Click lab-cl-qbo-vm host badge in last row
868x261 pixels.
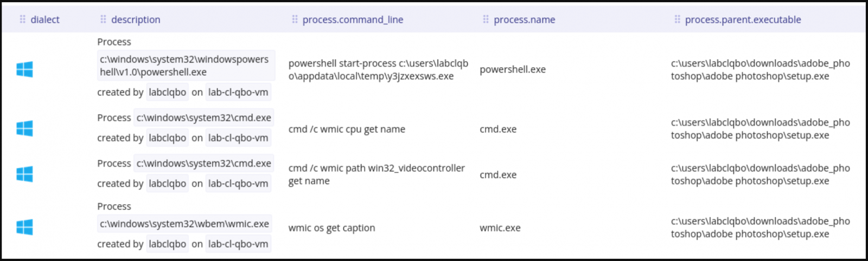point(238,244)
